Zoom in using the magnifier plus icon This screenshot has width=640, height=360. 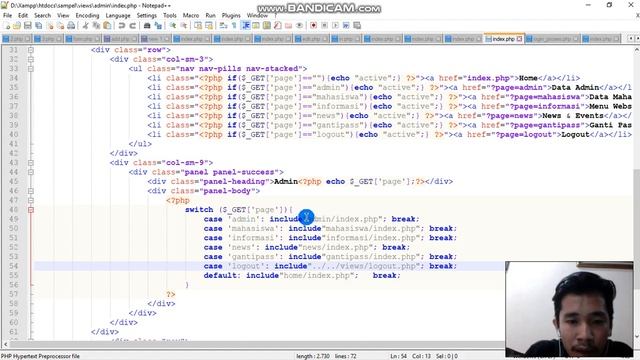coord(173,25)
